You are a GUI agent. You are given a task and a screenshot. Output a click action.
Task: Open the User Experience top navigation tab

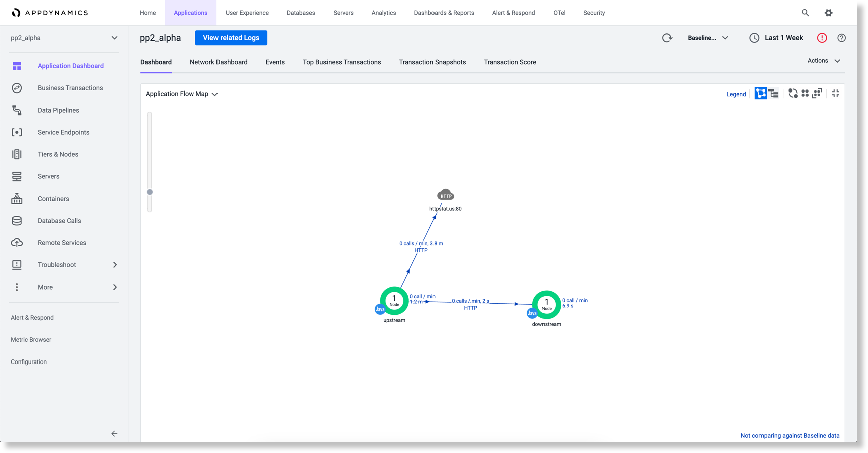coord(247,13)
